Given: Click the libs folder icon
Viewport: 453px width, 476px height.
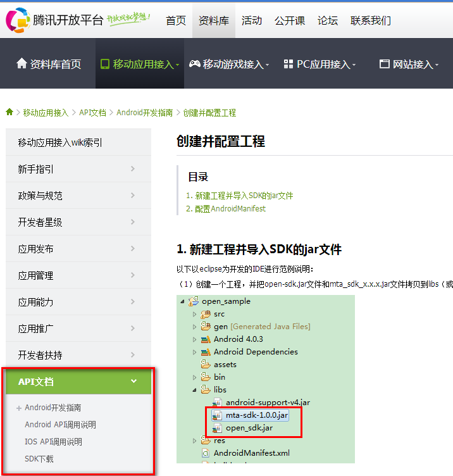Looking at the screenshot, I should (206, 389).
